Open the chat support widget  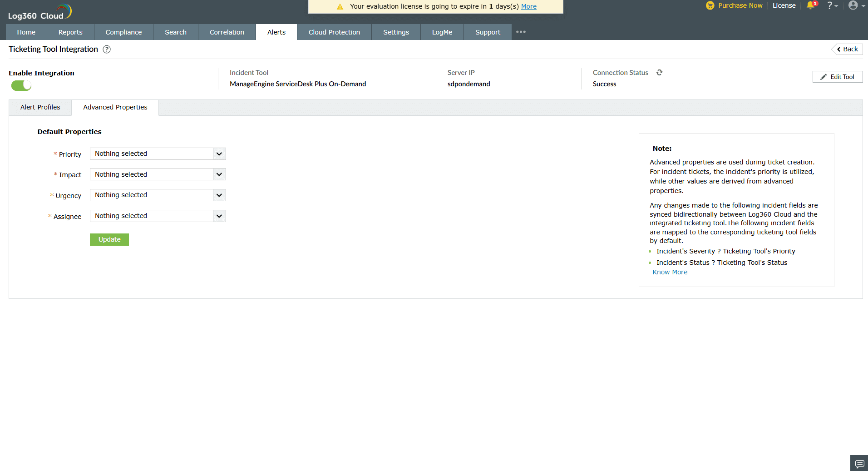tap(859, 463)
